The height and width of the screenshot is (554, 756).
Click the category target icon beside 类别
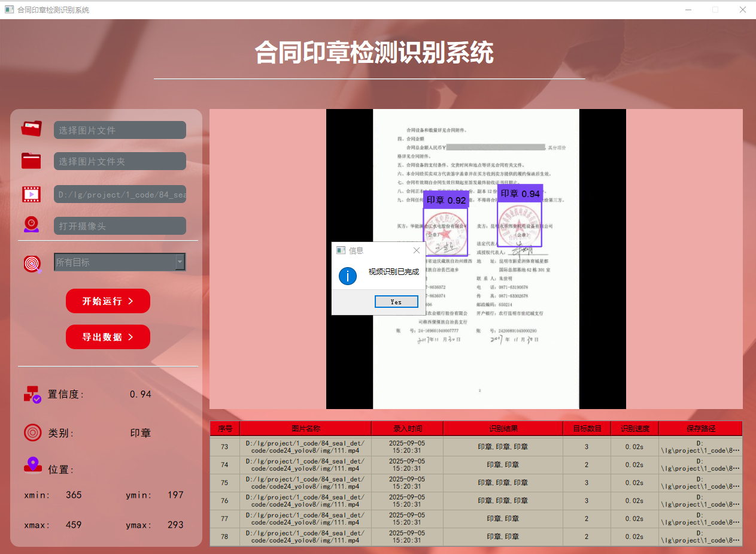click(x=32, y=432)
